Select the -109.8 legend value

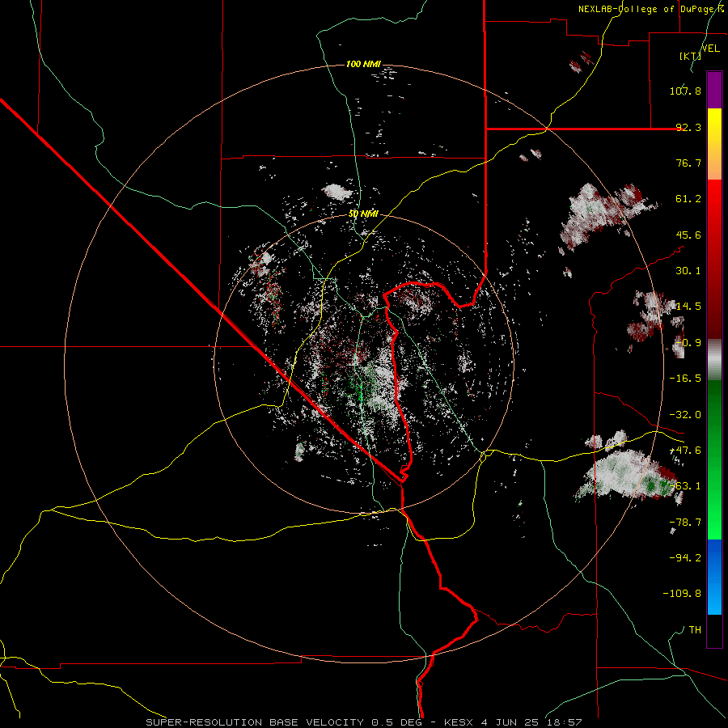(682, 594)
